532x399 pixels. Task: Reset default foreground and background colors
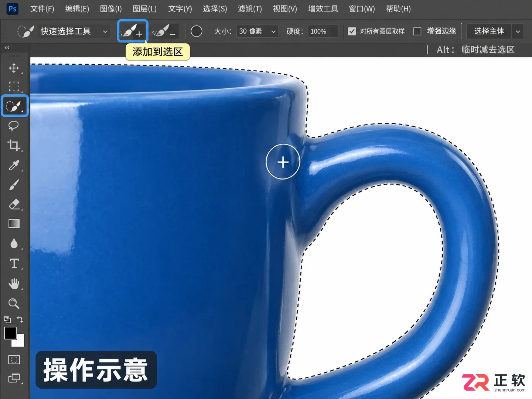pyautogui.click(x=7, y=320)
